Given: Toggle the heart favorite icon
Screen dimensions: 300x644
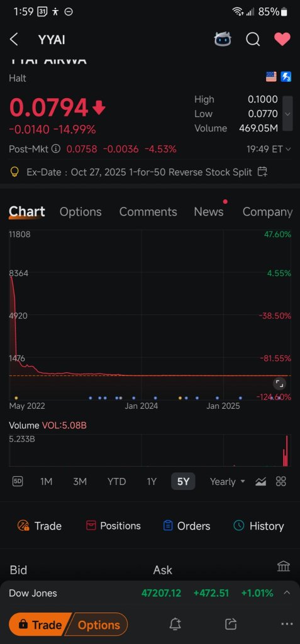Looking at the screenshot, I should [282, 40].
